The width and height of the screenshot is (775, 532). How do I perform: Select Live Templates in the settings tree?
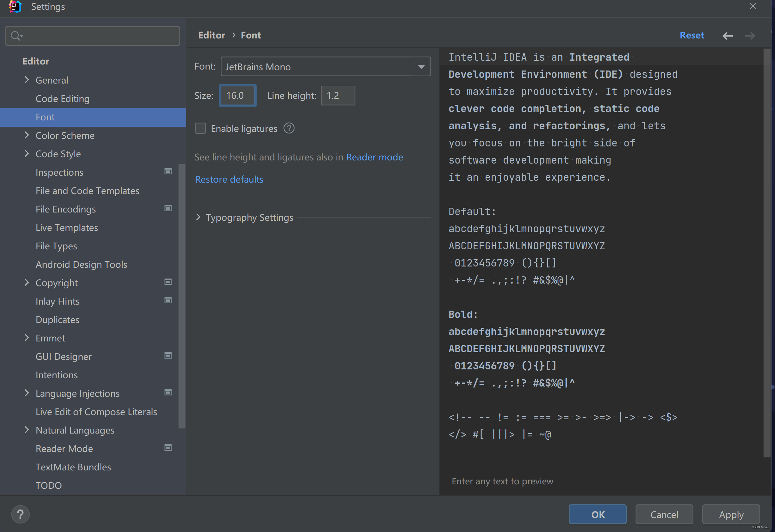67,227
